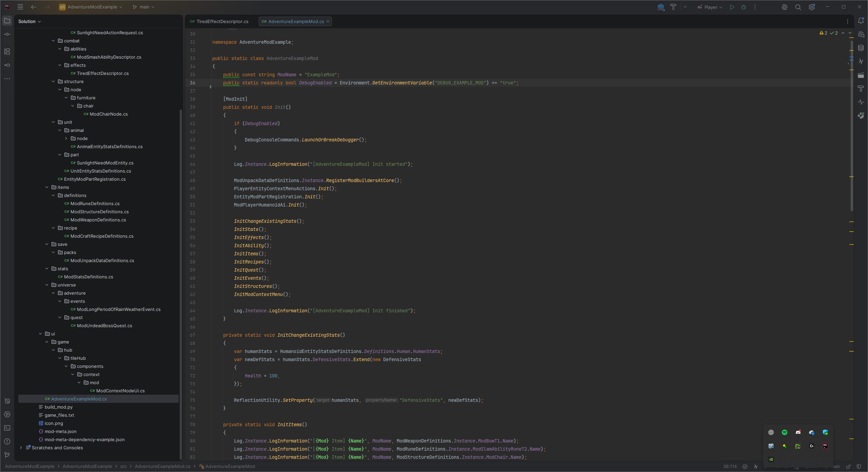Collapse the combat folder
The height and width of the screenshot is (472, 868).
(x=53, y=41)
